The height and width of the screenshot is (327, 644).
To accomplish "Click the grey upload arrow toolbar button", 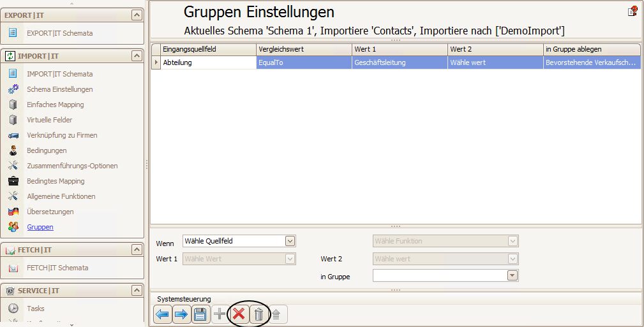I will pyautogui.click(x=277, y=315).
